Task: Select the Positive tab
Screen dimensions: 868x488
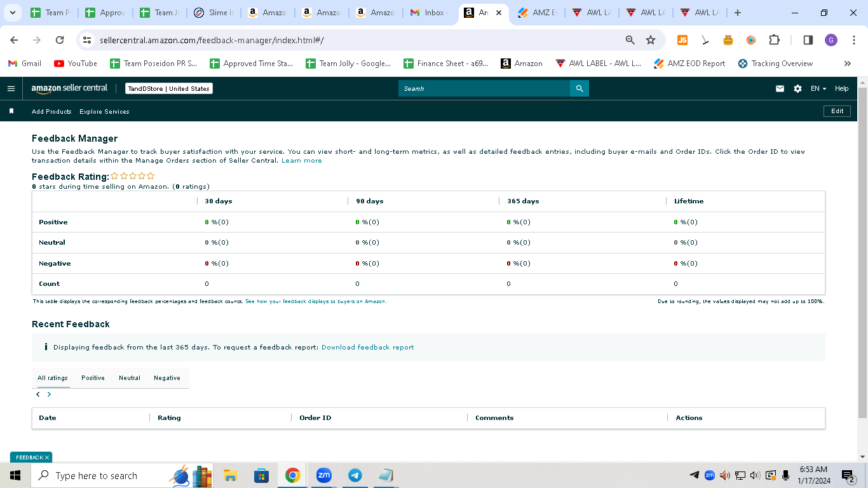Action: (x=93, y=378)
